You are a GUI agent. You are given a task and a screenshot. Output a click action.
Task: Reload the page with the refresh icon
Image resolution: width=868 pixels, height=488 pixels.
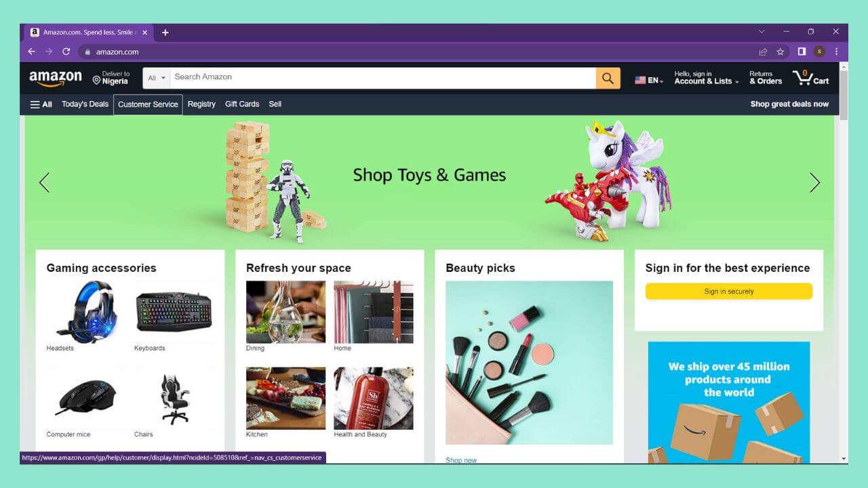(x=66, y=52)
